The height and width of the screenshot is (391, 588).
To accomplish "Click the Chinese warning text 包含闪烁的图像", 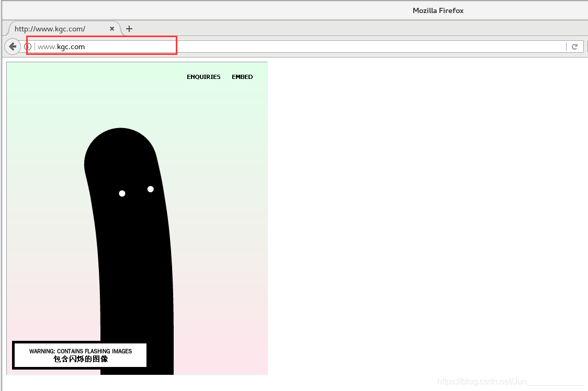I will (x=81, y=359).
